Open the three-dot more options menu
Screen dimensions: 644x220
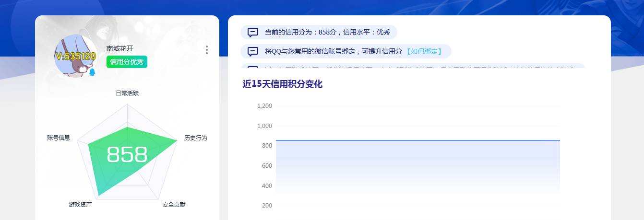(206, 50)
